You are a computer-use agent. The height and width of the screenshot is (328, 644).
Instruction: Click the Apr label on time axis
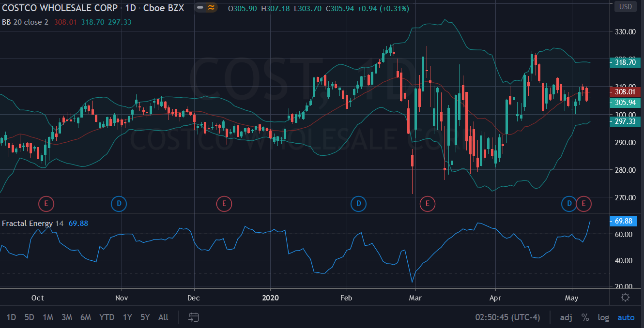495,298
